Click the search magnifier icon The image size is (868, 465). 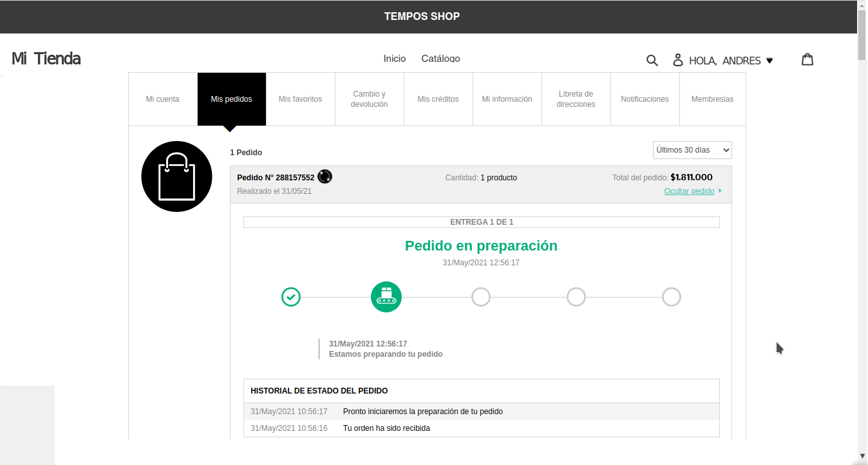652,61
